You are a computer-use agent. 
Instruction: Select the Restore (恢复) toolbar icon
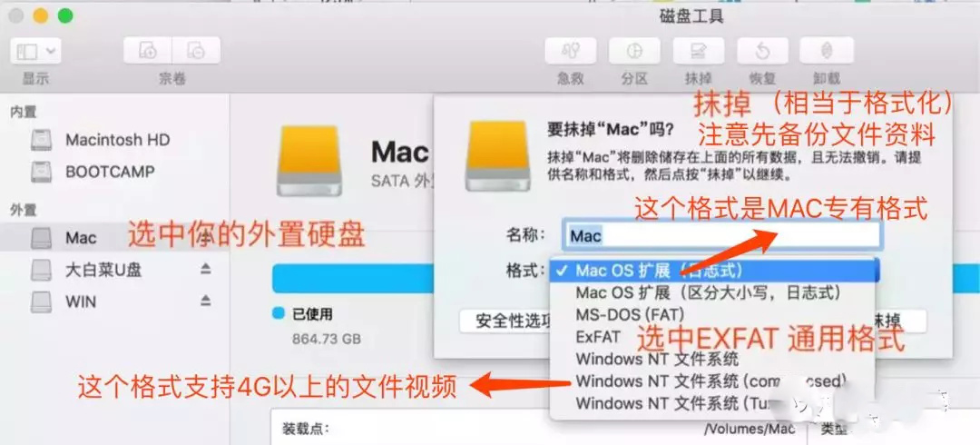point(762,51)
